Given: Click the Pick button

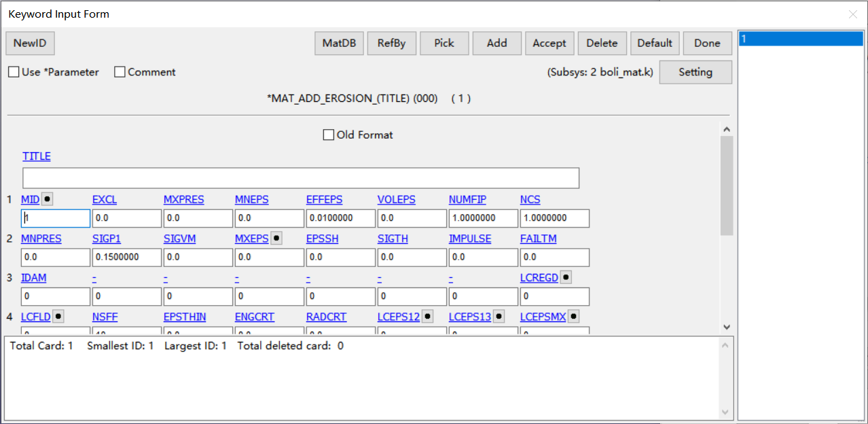Looking at the screenshot, I should tap(444, 43).
